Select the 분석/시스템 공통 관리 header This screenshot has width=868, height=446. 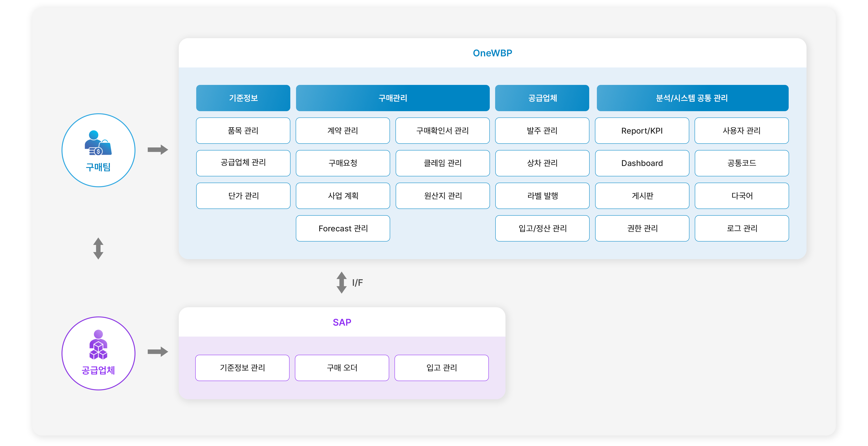coord(692,98)
